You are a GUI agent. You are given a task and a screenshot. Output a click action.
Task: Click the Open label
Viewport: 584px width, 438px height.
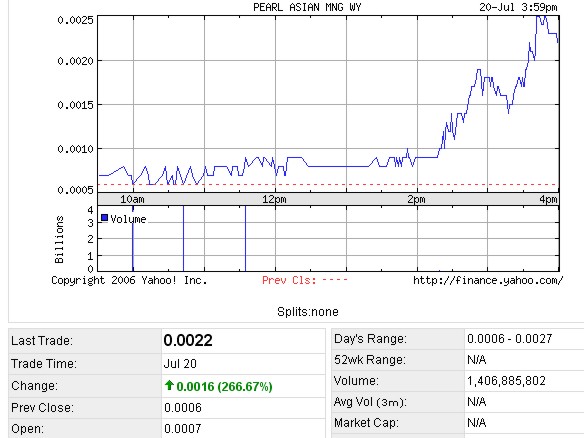tap(28, 429)
